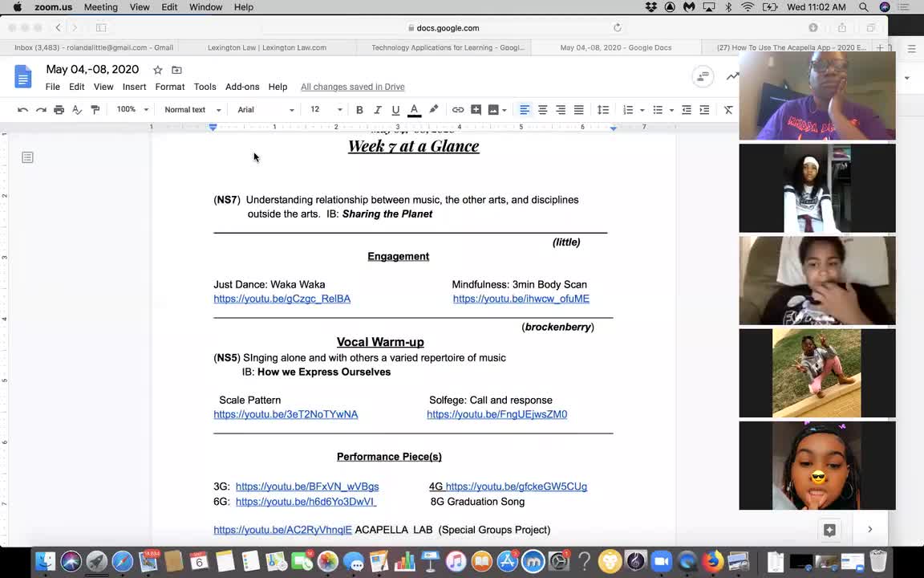
Task: Click the Explore button at bottom right
Action: [829, 529]
